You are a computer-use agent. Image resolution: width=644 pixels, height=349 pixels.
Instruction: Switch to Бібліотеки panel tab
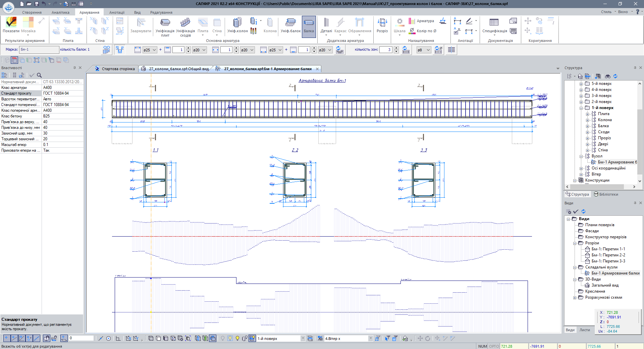point(606,194)
